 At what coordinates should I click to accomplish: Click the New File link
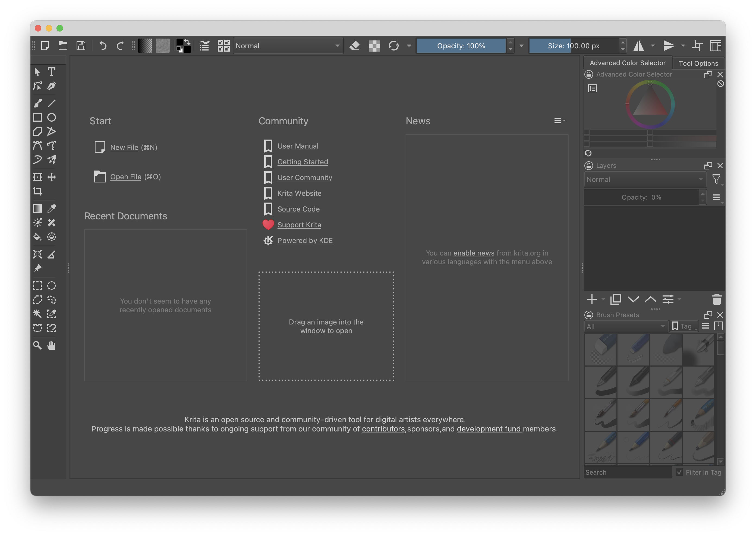tap(124, 147)
